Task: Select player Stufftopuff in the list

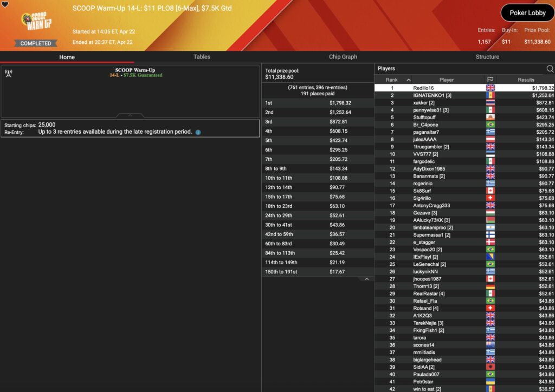Action: tap(464, 117)
